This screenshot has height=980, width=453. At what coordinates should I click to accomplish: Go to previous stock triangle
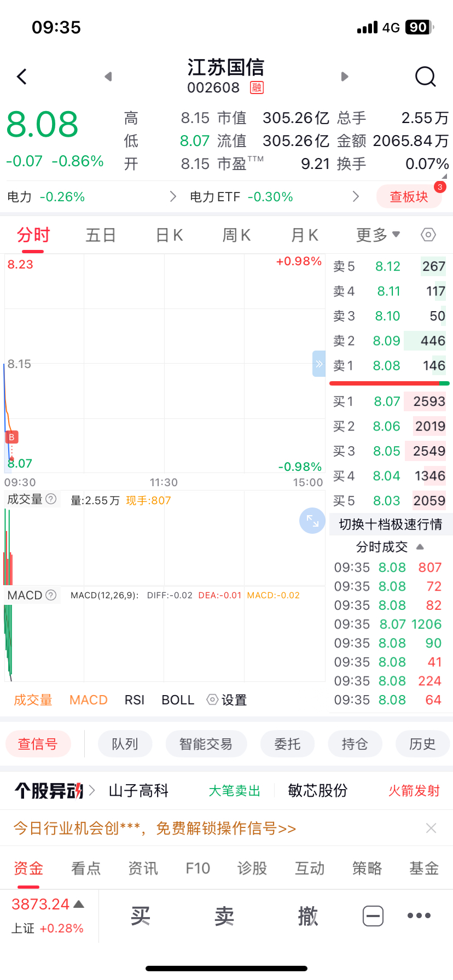click(x=108, y=77)
